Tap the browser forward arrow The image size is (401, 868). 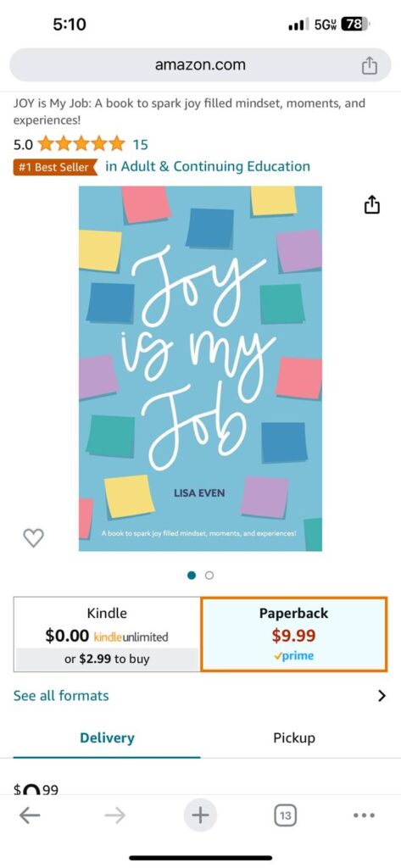(x=115, y=815)
